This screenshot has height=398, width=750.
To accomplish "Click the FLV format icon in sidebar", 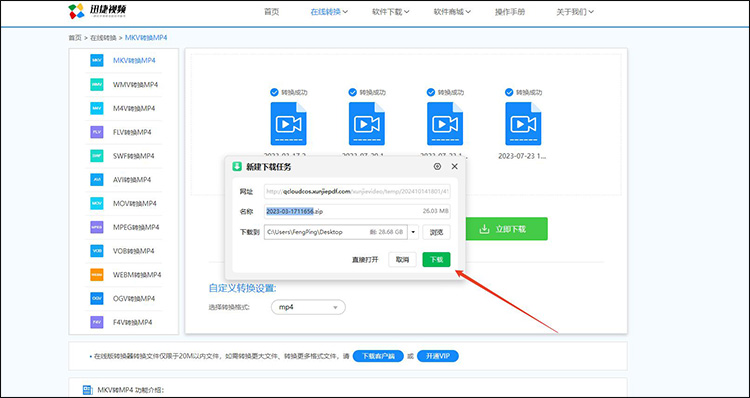I will (97, 132).
